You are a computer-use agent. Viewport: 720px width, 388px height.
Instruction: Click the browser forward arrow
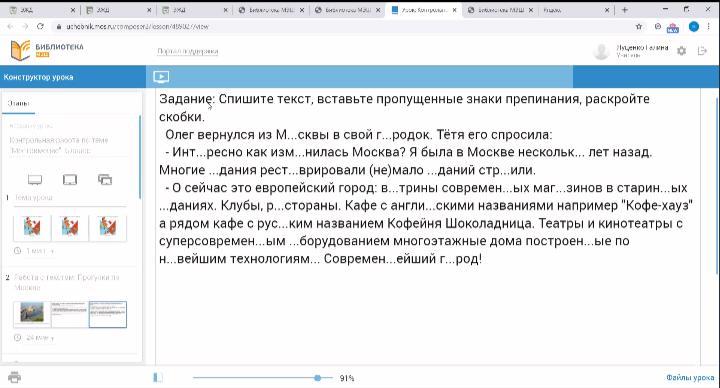pos(25,27)
